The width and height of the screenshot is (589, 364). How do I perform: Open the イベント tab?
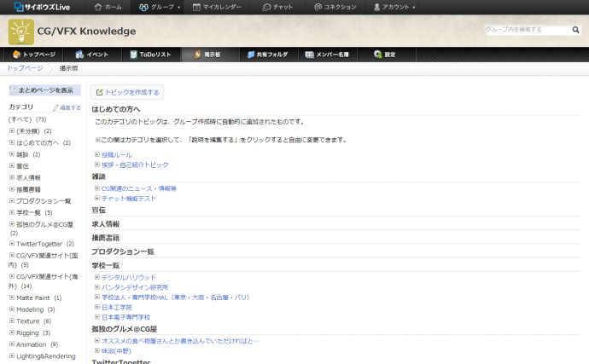(x=91, y=55)
